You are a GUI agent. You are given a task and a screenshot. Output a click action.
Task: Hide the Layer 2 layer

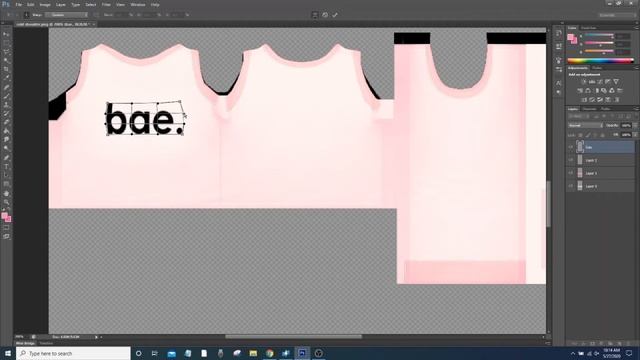click(x=571, y=160)
